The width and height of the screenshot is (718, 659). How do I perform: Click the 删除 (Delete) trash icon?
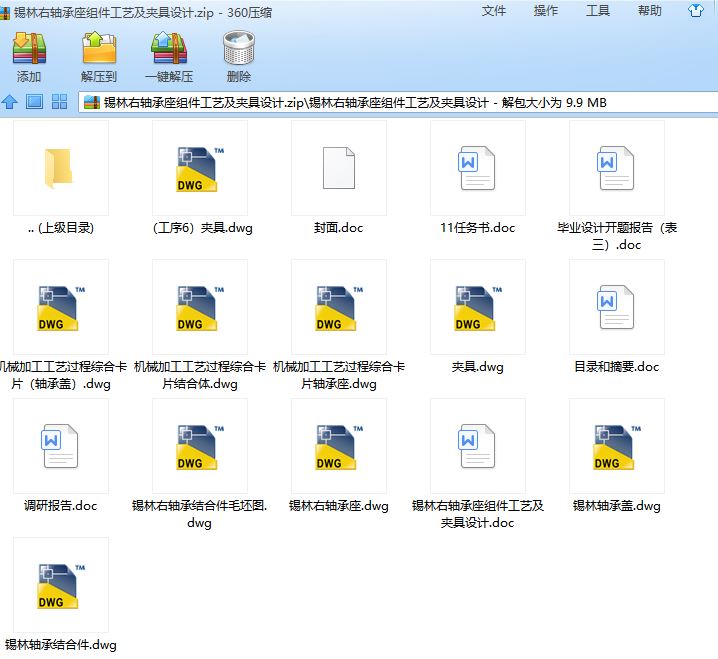tap(239, 48)
